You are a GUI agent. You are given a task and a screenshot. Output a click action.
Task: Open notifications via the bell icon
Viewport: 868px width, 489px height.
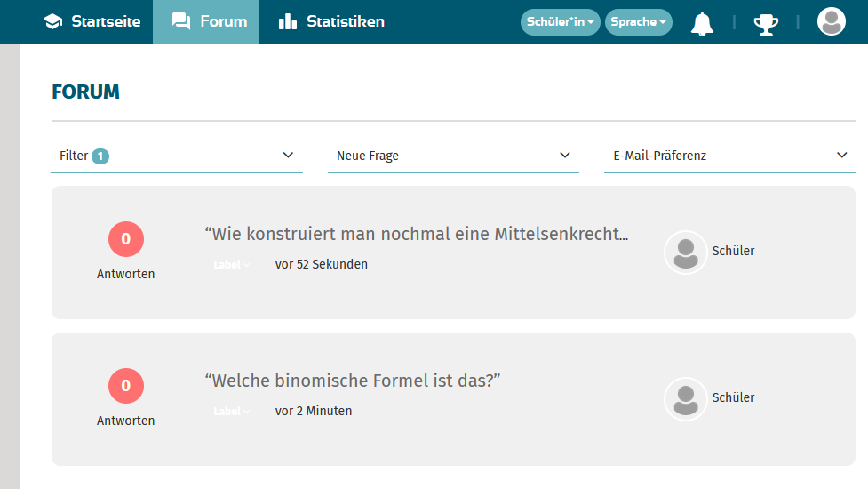tap(702, 23)
